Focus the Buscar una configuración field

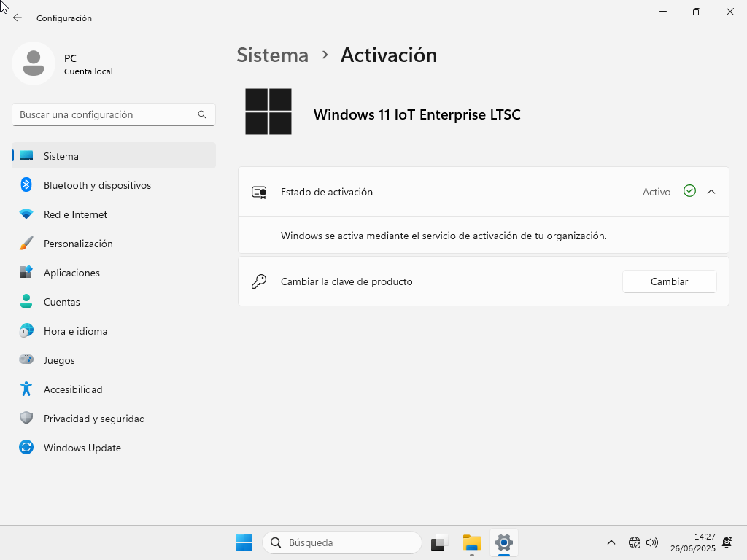pos(113,114)
